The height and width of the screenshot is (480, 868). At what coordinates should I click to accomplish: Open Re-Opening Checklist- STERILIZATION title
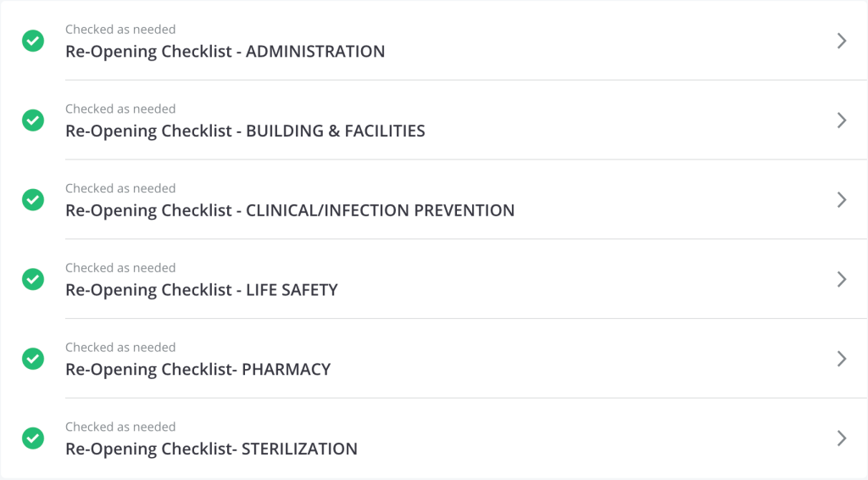pos(211,449)
